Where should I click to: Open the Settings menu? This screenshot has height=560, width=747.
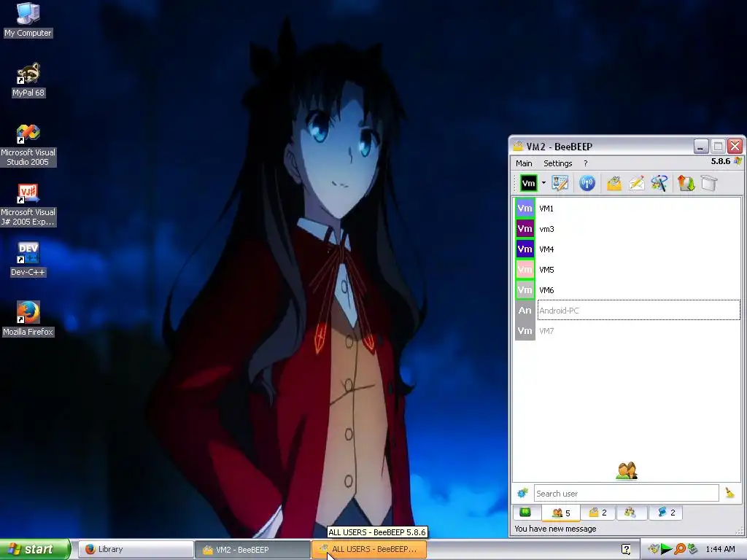[558, 163]
